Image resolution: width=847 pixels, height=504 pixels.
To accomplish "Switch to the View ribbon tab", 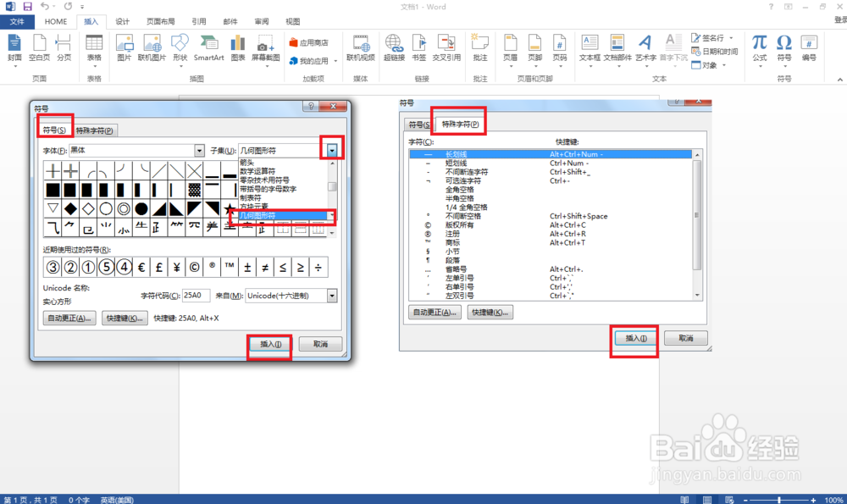I will (293, 22).
